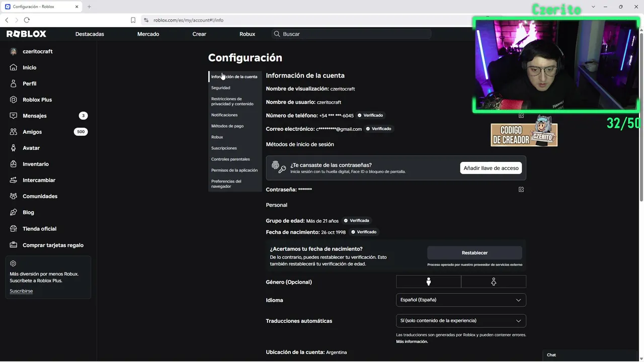The image size is (644, 362).
Task: Open a new browser tab
Action: [89, 7]
